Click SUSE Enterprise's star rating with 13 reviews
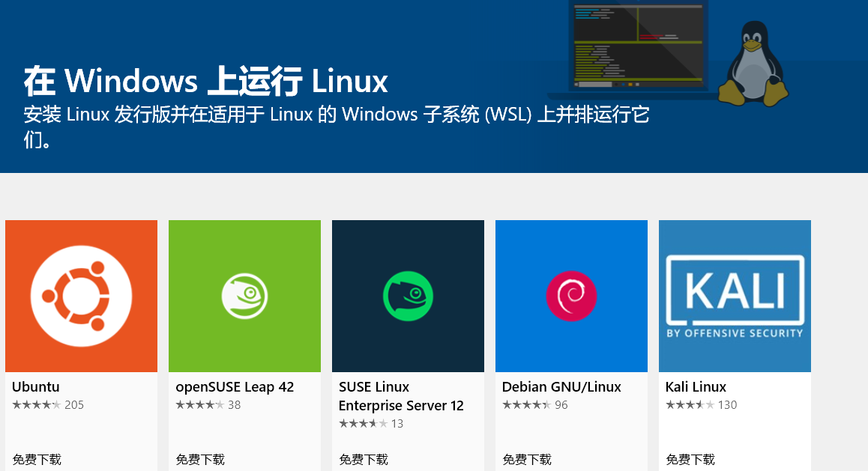 [371, 424]
